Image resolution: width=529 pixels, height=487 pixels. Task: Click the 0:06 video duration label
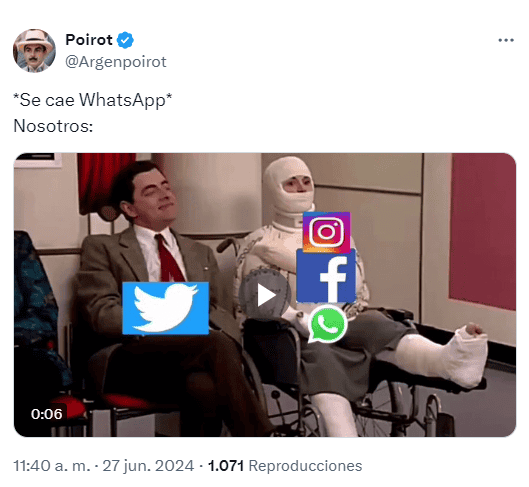point(47,414)
